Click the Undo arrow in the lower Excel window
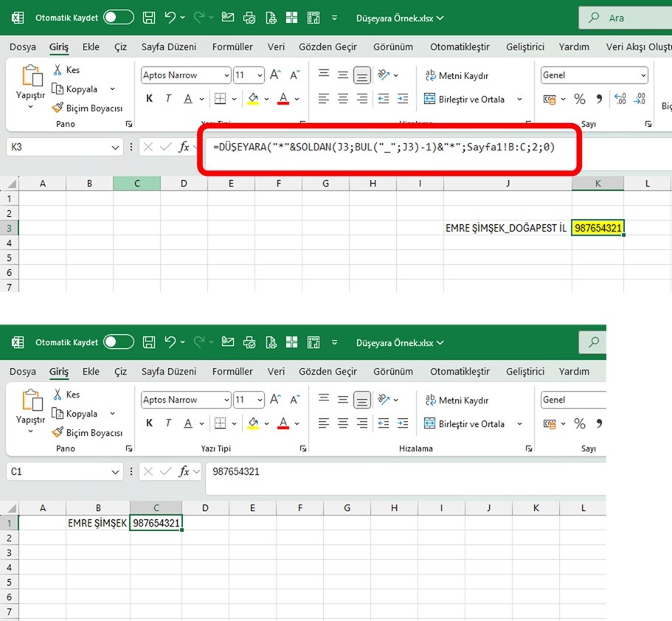The image size is (672, 621). click(x=170, y=342)
